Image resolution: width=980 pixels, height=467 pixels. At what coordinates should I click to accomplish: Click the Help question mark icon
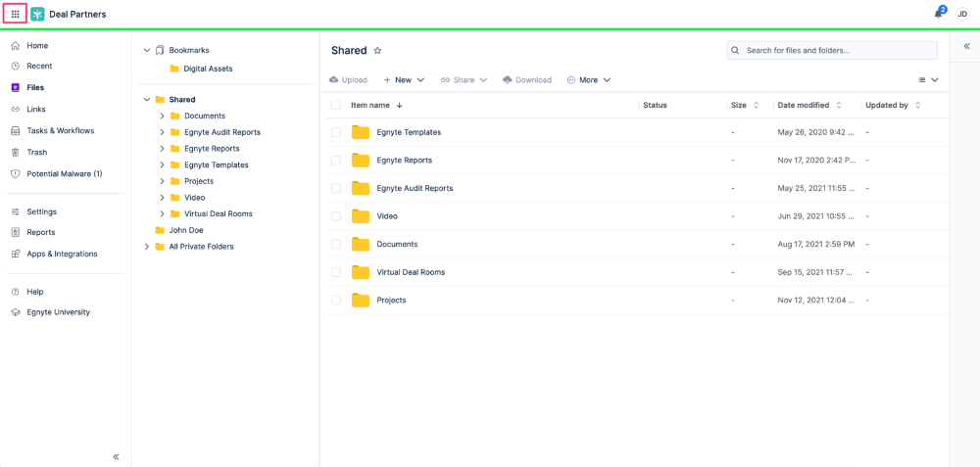[16, 292]
